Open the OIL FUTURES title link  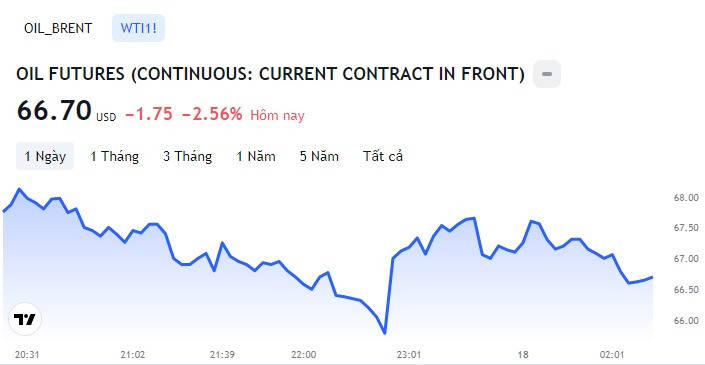point(270,74)
